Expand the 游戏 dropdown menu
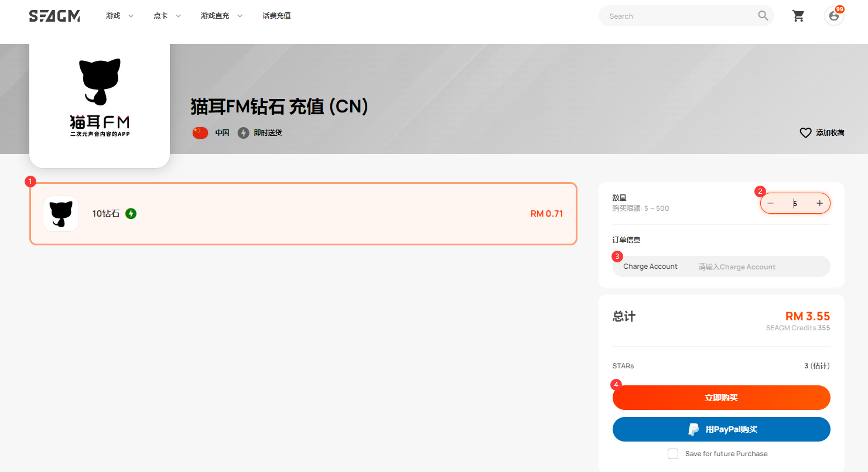The width and height of the screenshot is (868, 472). [x=120, y=16]
